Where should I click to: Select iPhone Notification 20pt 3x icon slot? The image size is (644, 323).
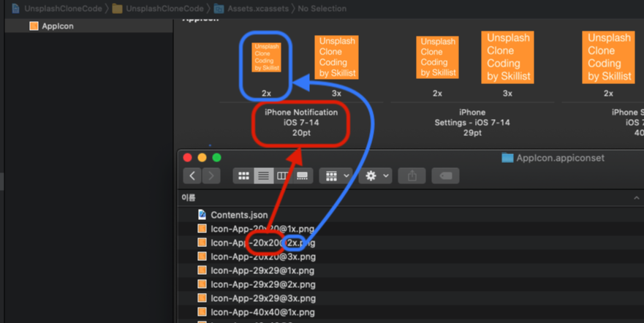pos(337,58)
